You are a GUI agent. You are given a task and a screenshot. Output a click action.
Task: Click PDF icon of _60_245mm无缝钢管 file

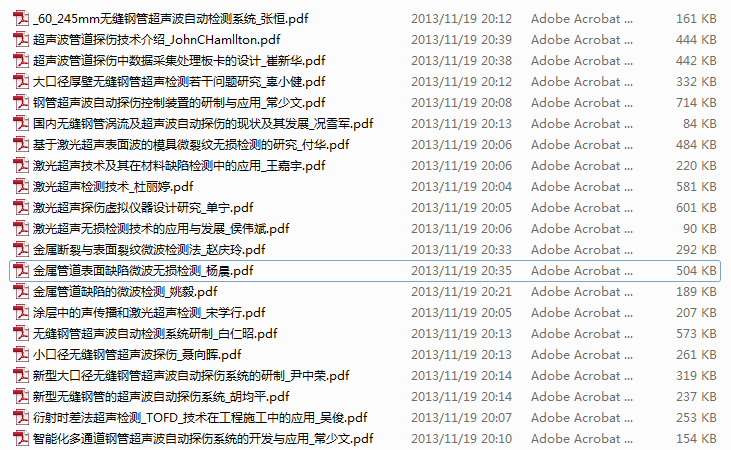[21, 19]
